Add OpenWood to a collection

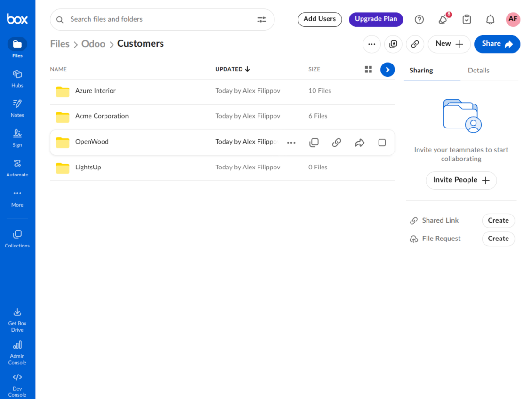click(314, 143)
